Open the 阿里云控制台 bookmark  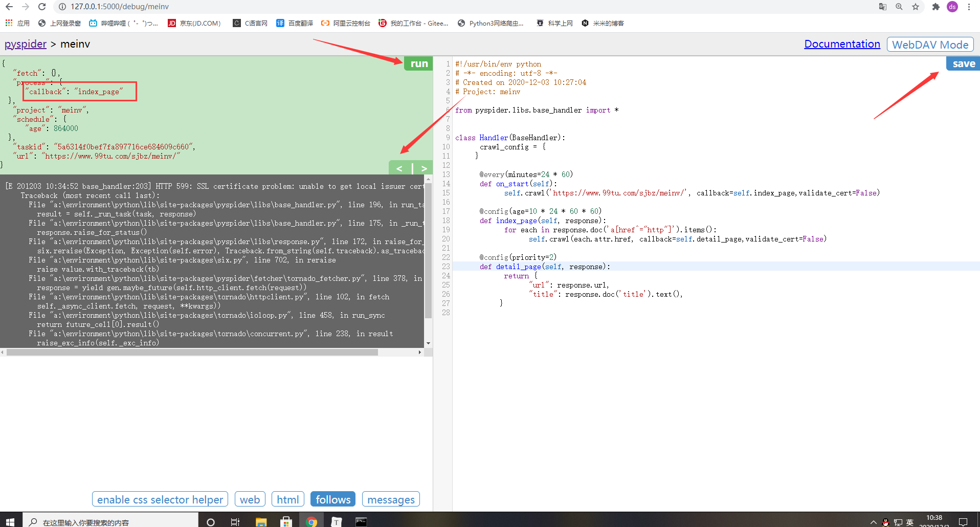point(346,23)
